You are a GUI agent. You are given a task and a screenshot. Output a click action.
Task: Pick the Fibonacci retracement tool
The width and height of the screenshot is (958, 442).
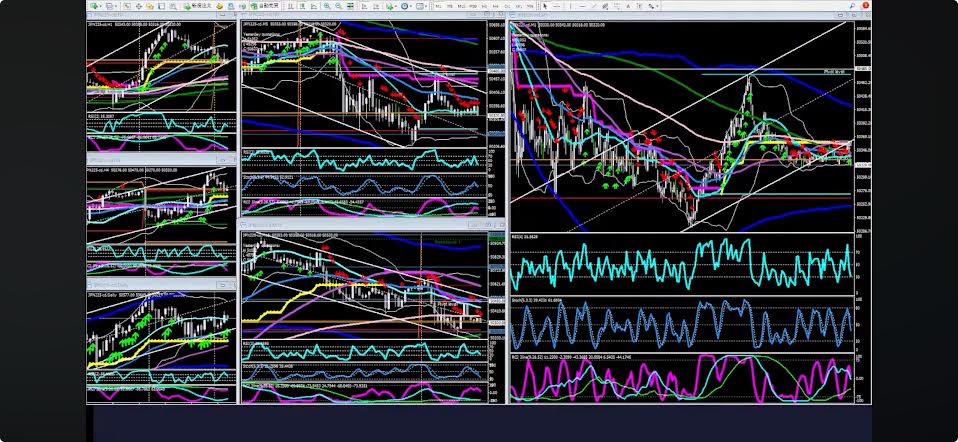point(617,6)
